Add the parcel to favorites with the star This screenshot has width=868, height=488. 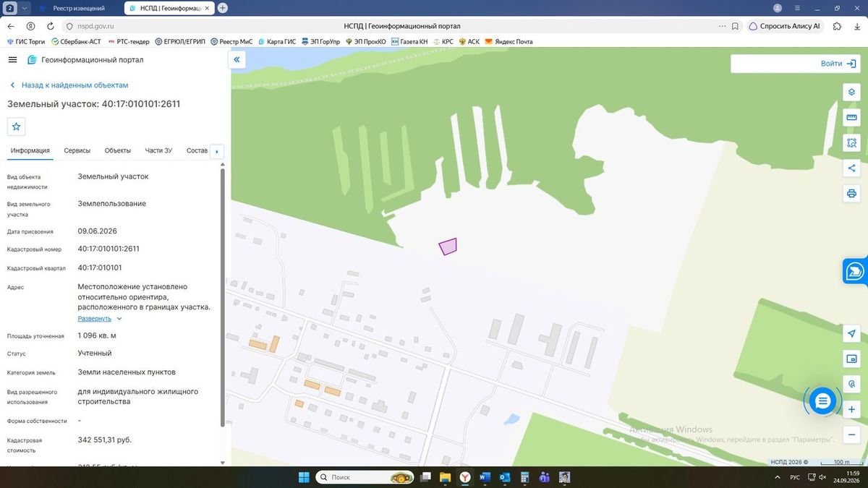pos(17,127)
